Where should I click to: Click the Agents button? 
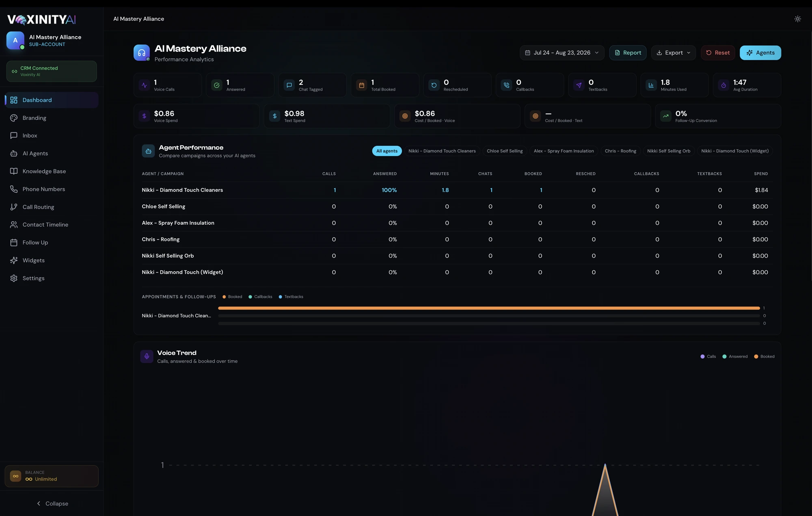click(x=760, y=53)
